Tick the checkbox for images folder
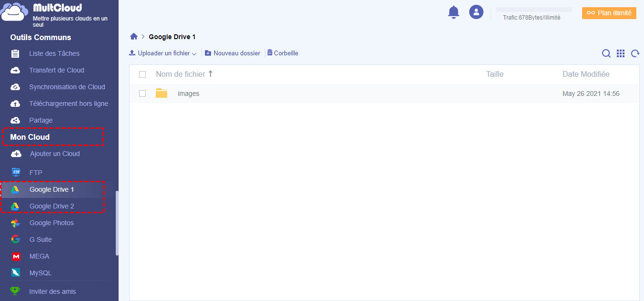The image size is (644, 301). 142,93
